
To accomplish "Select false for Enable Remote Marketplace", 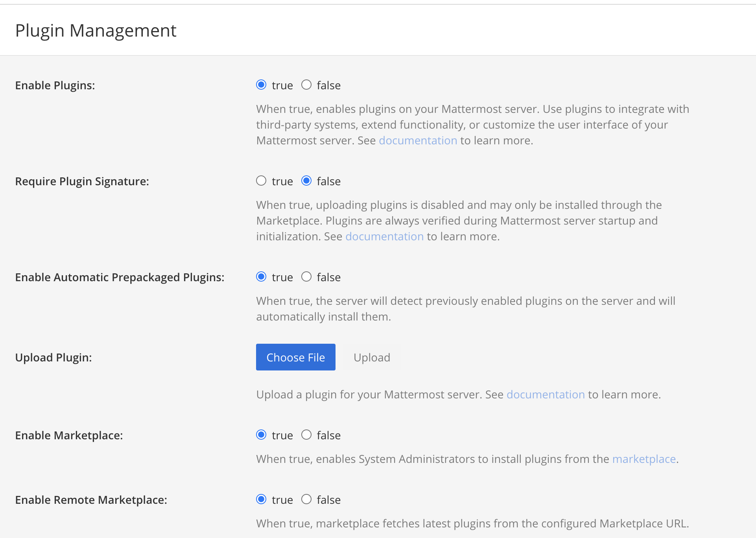I will (306, 499).
